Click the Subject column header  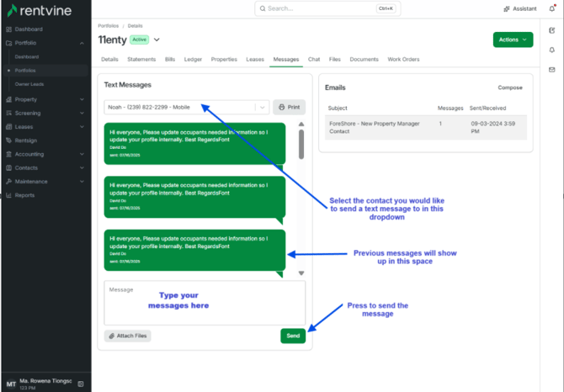pos(338,109)
